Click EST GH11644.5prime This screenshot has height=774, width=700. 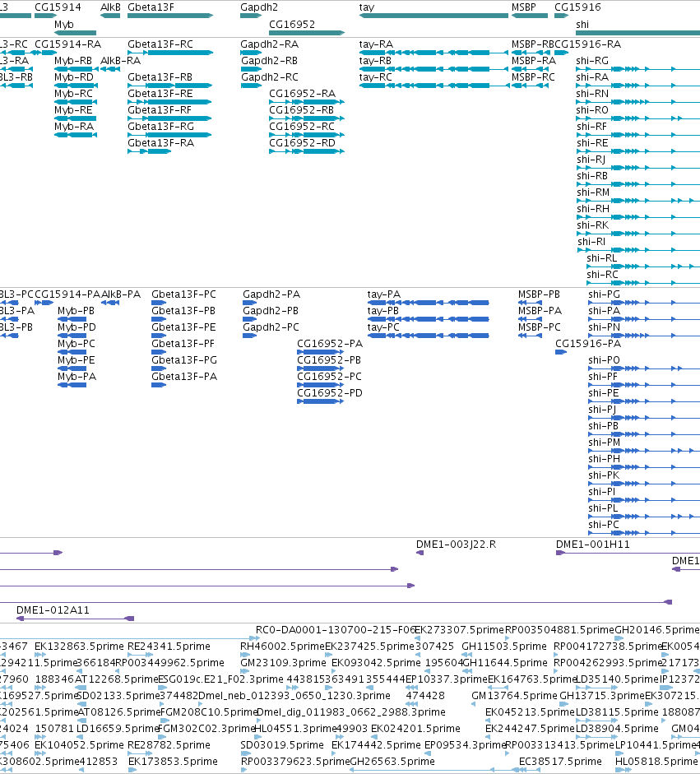(505, 662)
